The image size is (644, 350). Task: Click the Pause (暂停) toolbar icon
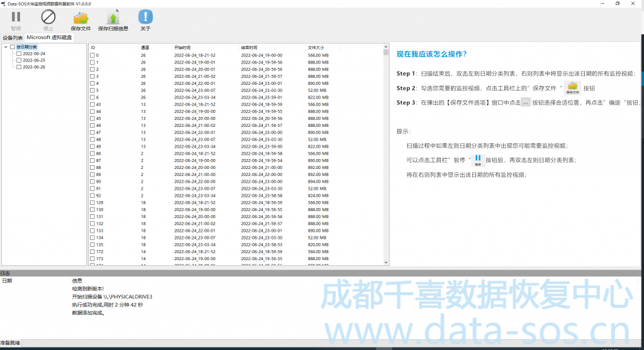(16, 17)
